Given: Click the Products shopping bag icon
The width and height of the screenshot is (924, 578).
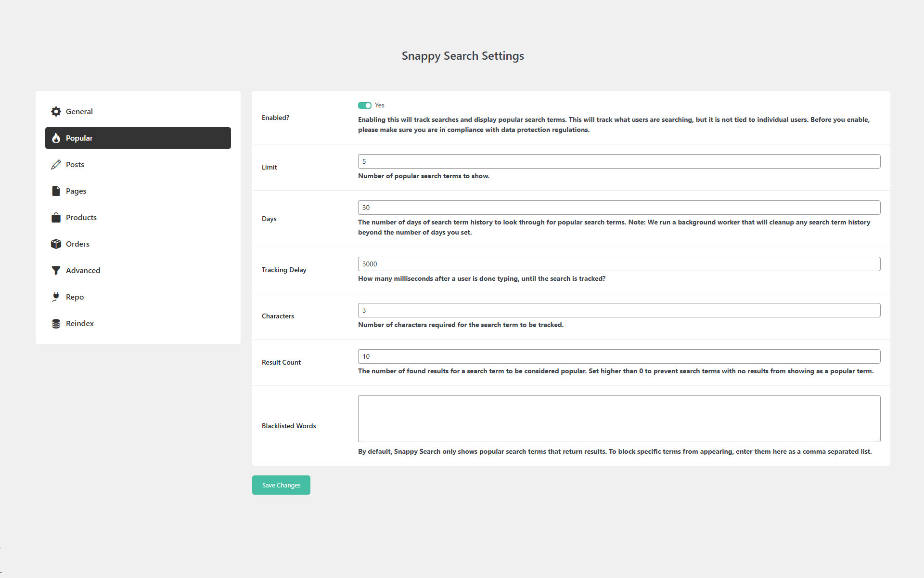Looking at the screenshot, I should tap(56, 217).
